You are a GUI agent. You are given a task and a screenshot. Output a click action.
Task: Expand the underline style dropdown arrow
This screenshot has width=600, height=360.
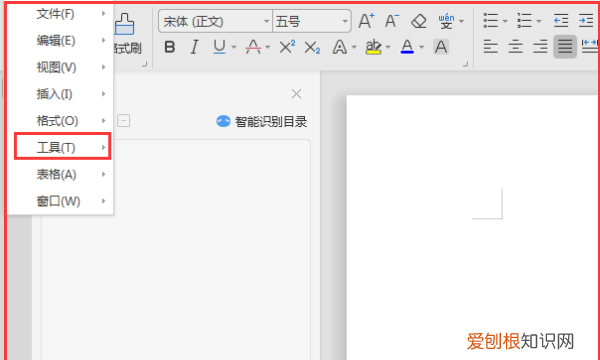coord(234,47)
